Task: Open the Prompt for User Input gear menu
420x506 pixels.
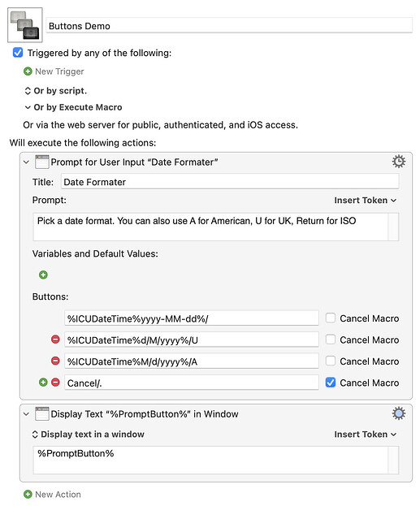Action: point(398,162)
